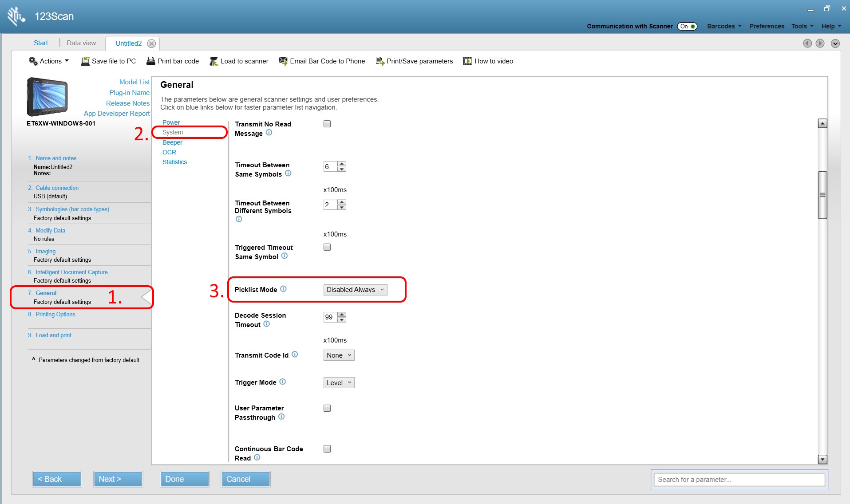
Task: Click the ET6XW tablet device image
Action: pos(47,97)
